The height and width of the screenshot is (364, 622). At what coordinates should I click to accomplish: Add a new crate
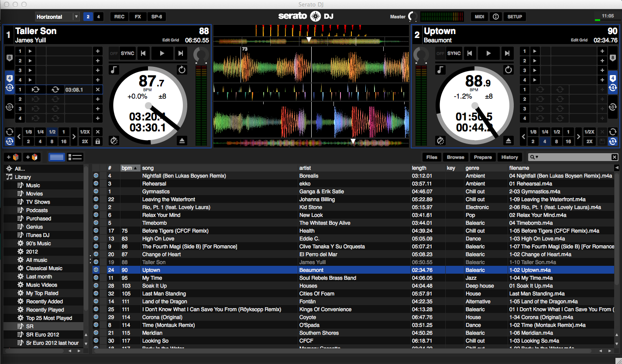tap(12, 157)
